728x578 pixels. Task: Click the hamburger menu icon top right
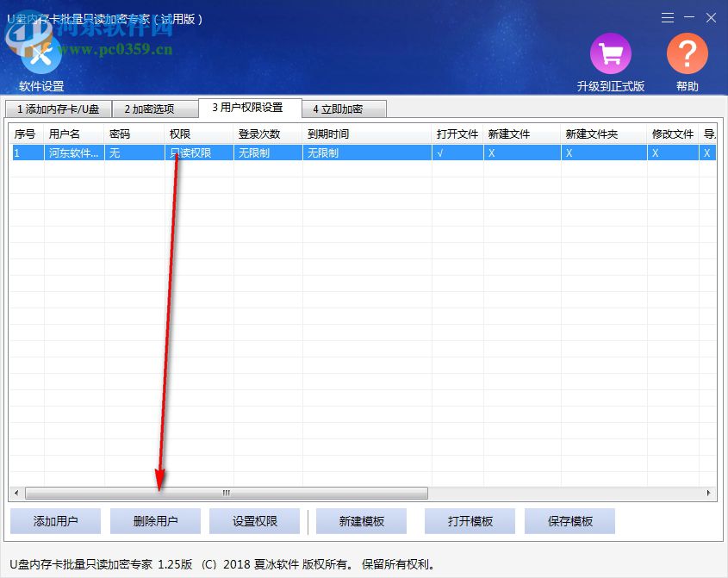(666, 17)
